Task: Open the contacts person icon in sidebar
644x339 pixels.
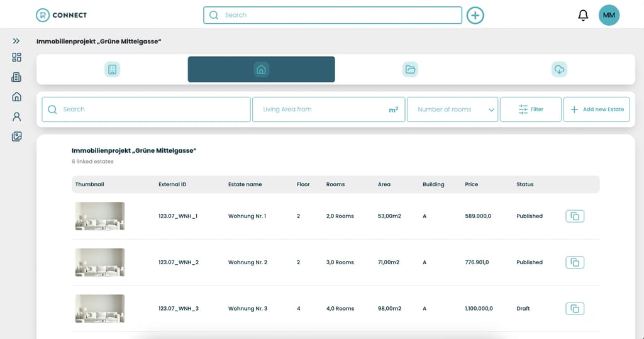Action: (16, 117)
